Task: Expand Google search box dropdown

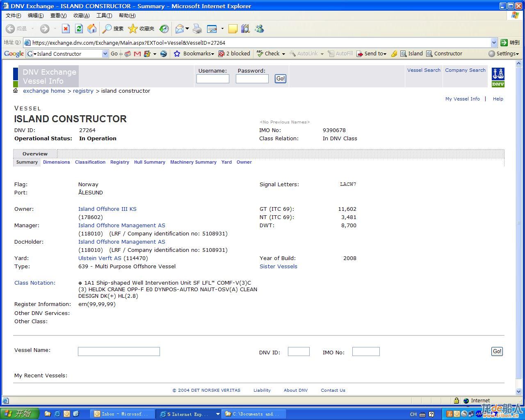Action: click(x=105, y=54)
